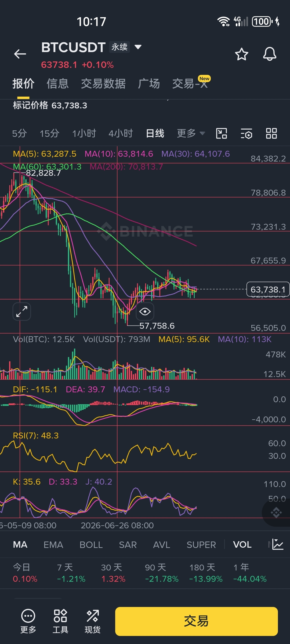This screenshot has height=644, width=290.
Task: Open chart drawing tools icon
Action: 222,133
